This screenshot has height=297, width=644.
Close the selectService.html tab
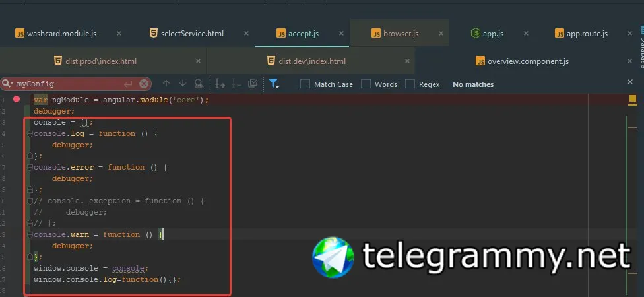click(x=246, y=34)
